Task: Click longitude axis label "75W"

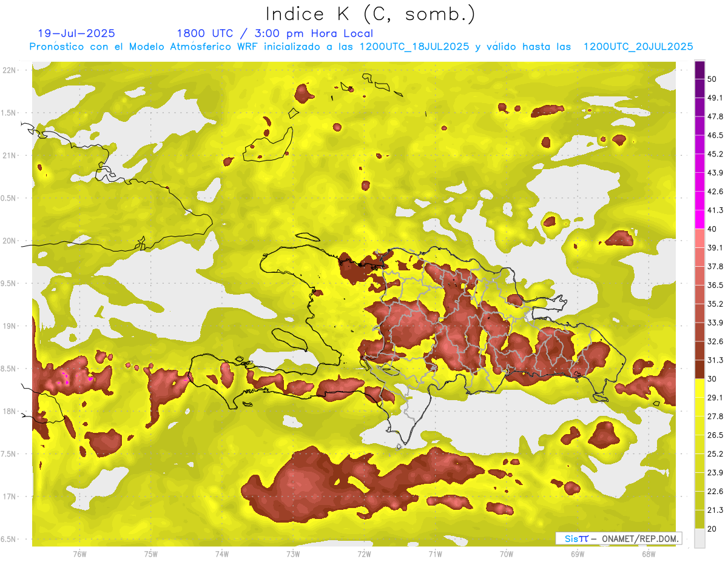Action: pos(151,554)
